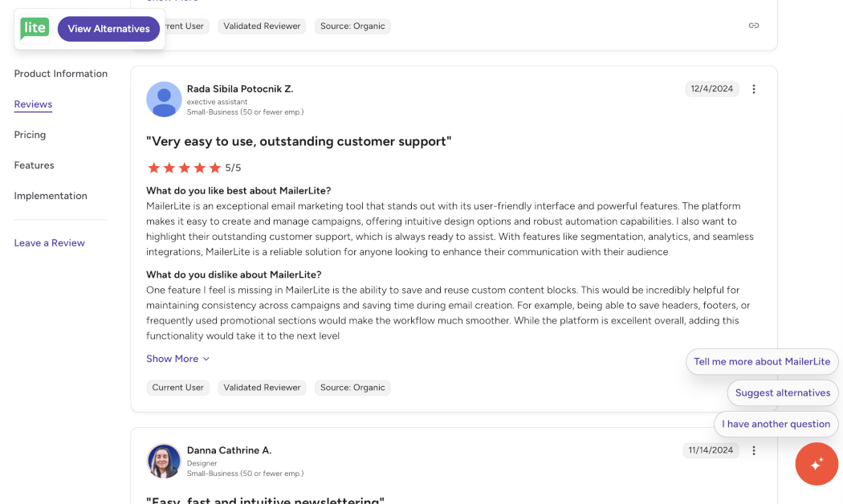Click the "Current User" tag on Rada's review
This screenshot has height=504, width=843.
coord(177,387)
